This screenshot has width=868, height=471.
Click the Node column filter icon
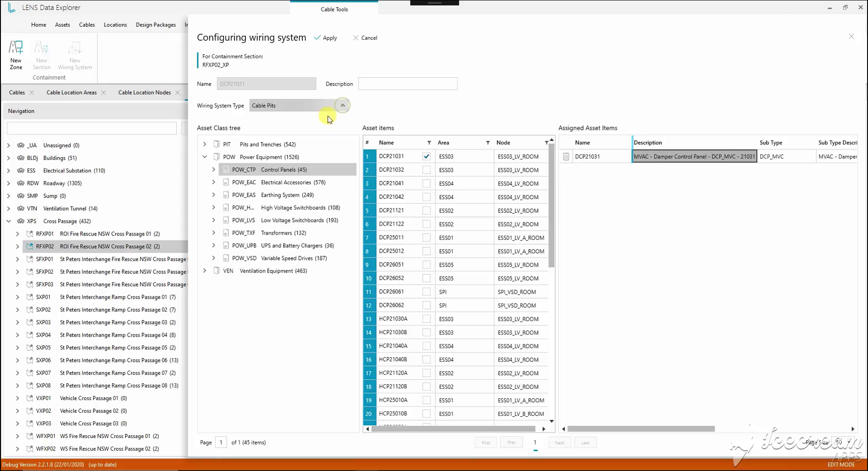pos(546,143)
